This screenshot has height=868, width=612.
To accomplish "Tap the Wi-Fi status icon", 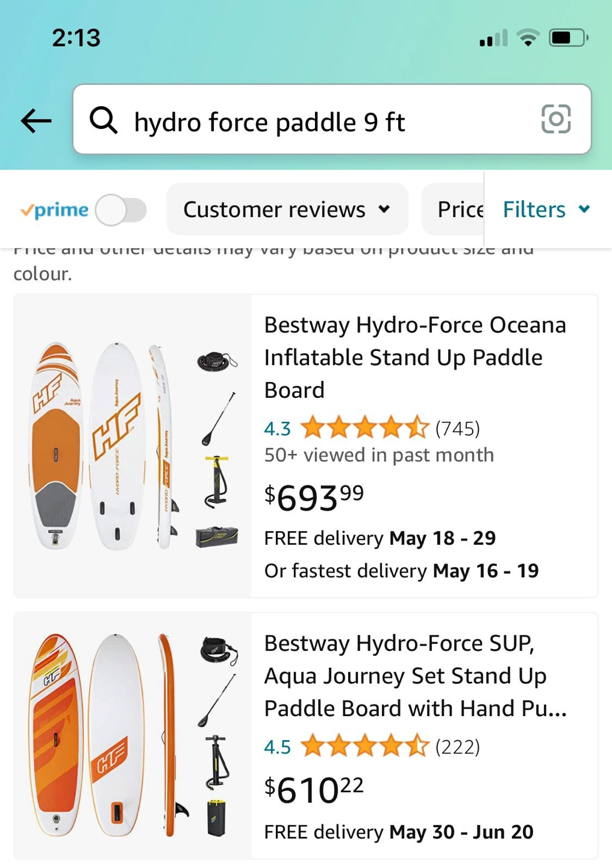I will tap(528, 38).
